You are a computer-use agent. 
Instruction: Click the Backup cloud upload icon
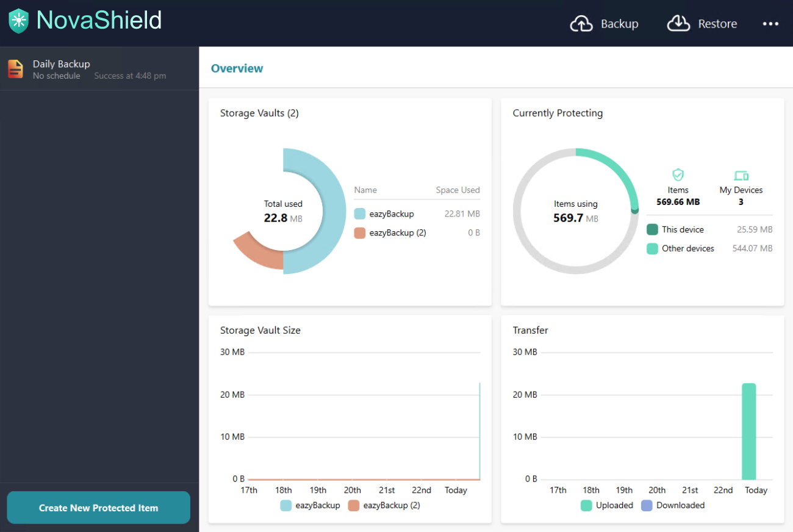pos(581,24)
